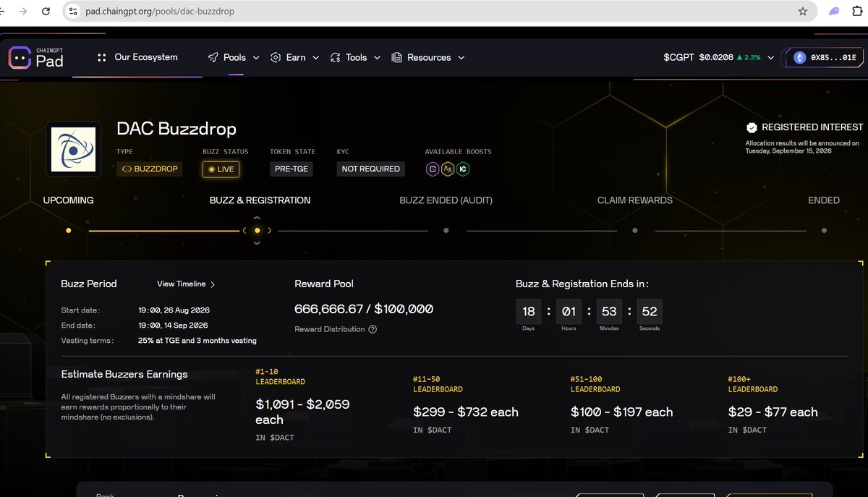Click the $299 - $732 each earnings

pos(466,412)
